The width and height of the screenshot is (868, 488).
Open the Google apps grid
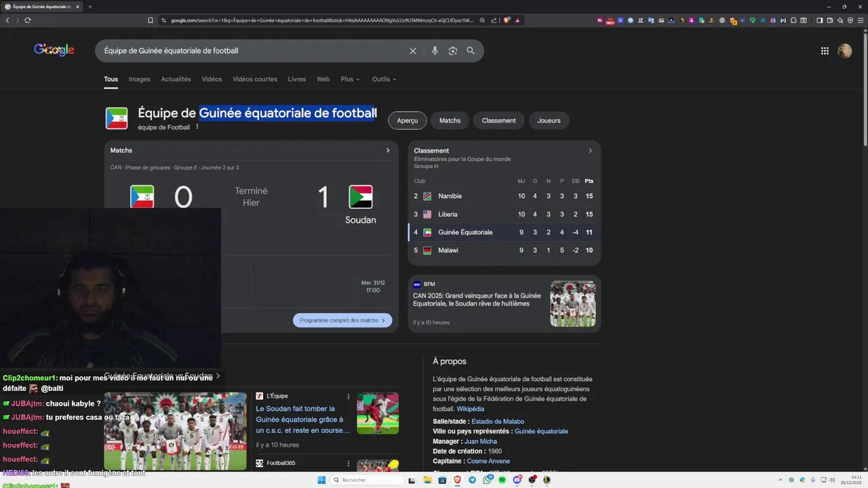coord(825,51)
